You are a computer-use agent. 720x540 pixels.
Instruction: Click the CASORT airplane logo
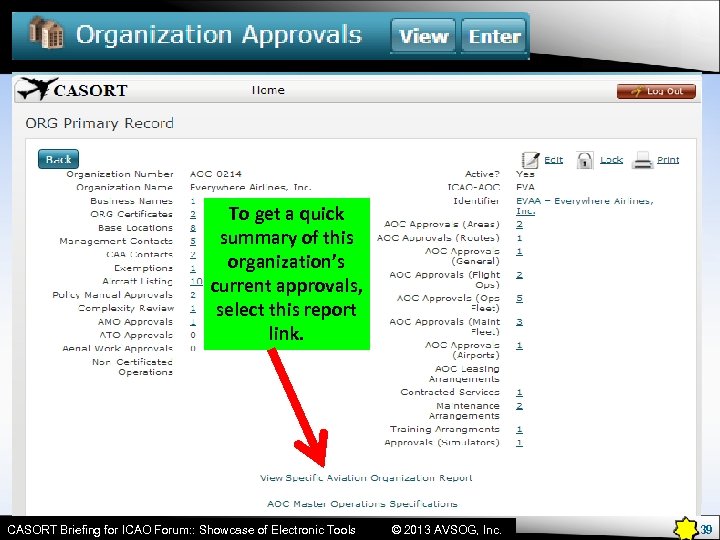tap(37, 89)
